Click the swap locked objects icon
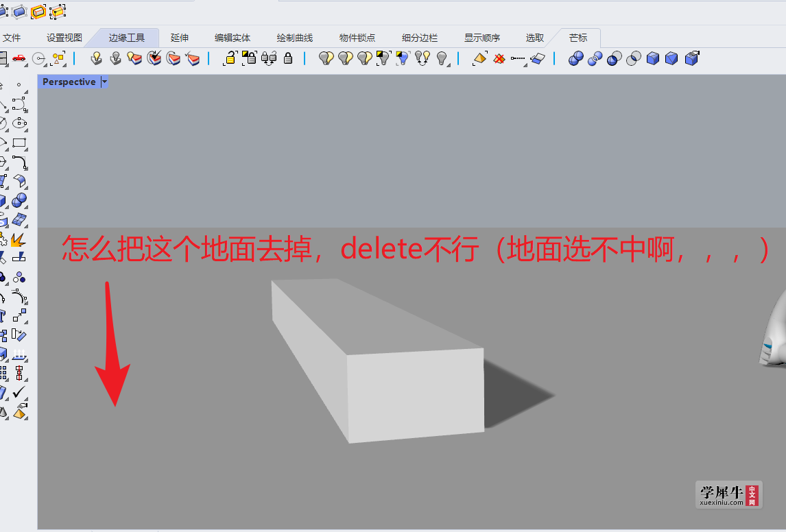Viewport: 786px width, 532px height. tap(269, 58)
